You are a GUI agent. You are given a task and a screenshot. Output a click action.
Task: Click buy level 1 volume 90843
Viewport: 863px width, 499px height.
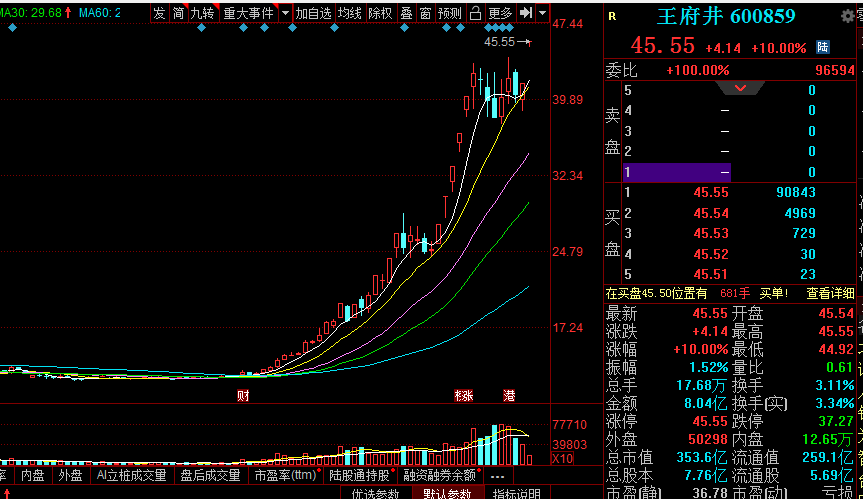(796, 193)
